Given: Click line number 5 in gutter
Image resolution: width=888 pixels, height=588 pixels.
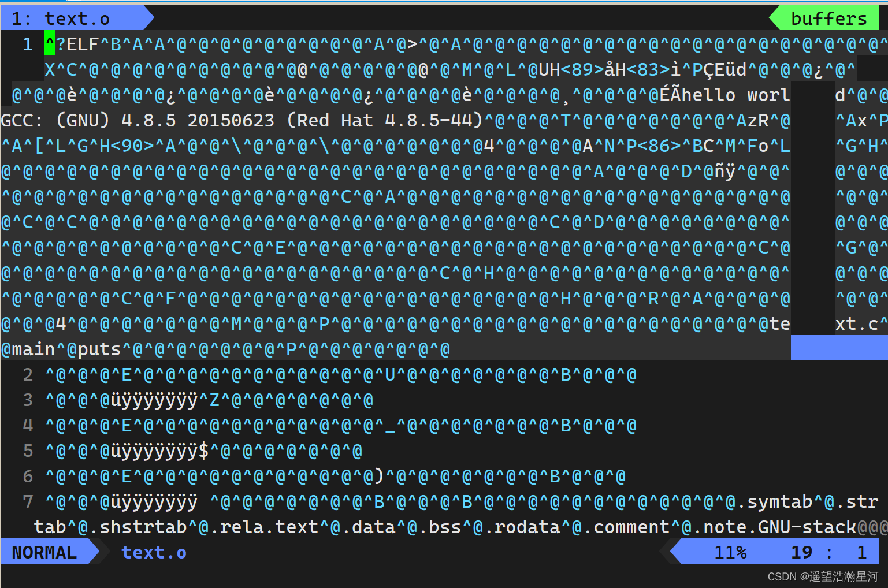Looking at the screenshot, I should [x=28, y=451].
